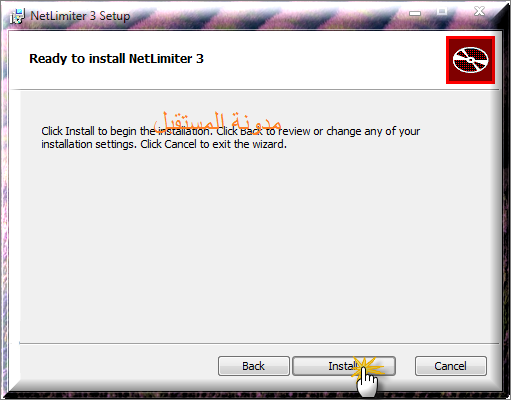Click the disabled maximize button
Image resolution: width=511 pixels, height=400 pixels.
click(x=442, y=12)
